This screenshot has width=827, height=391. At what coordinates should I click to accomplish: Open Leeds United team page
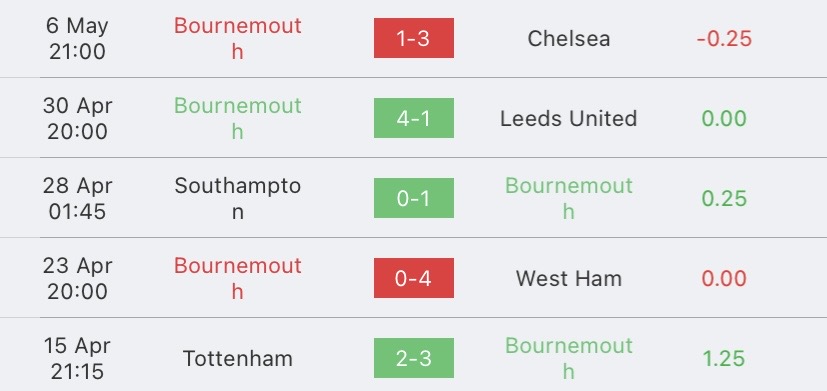pos(569,118)
